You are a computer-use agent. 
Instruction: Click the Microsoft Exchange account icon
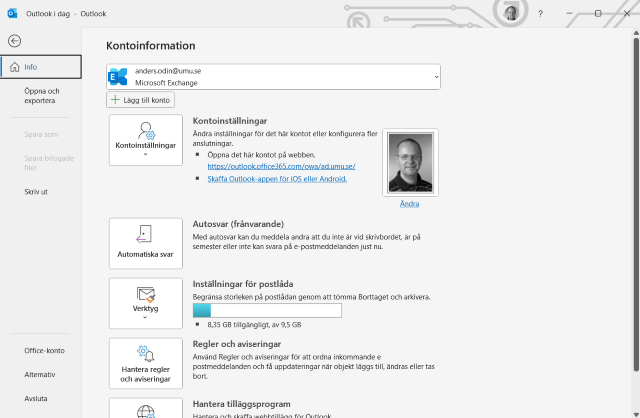click(118, 77)
